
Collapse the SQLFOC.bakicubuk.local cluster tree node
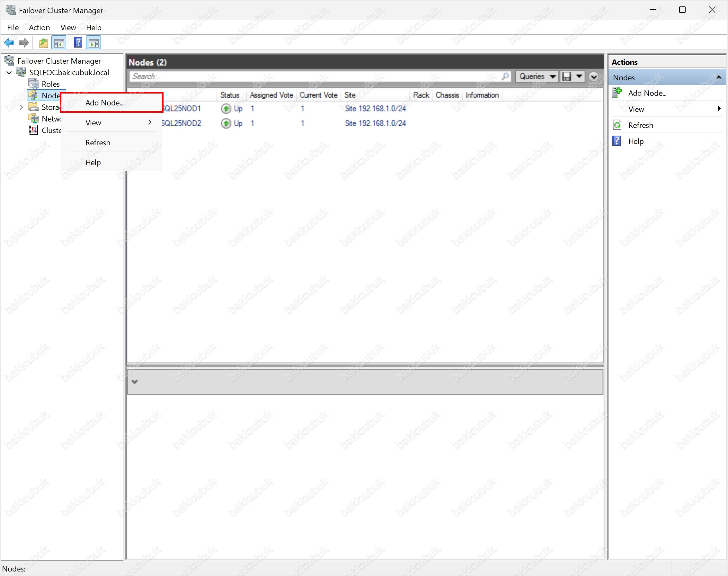click(9, 73)
